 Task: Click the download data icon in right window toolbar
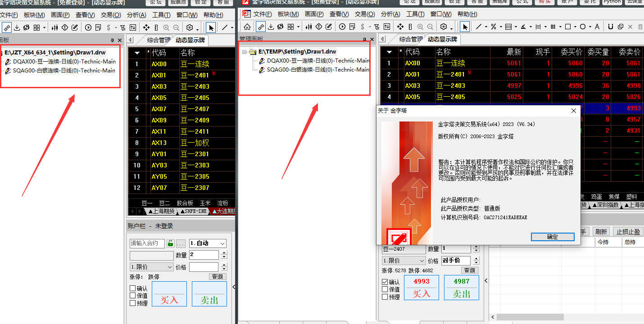[271, 27]
